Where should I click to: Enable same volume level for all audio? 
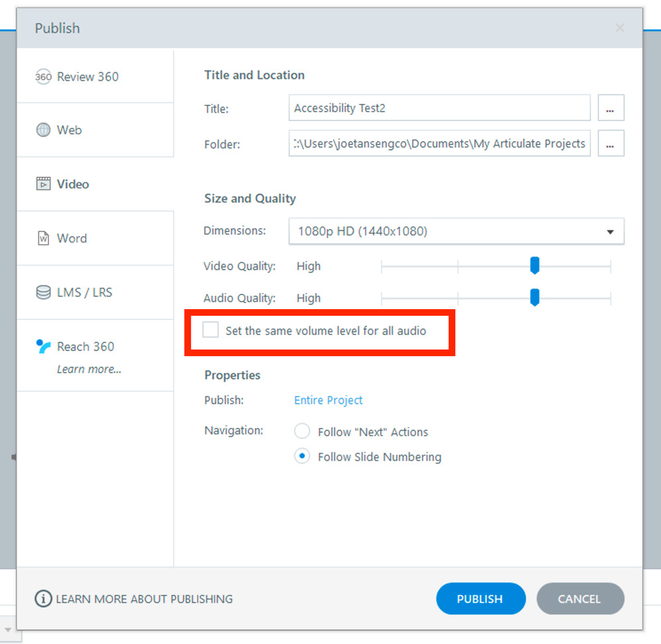click(211, 330)
